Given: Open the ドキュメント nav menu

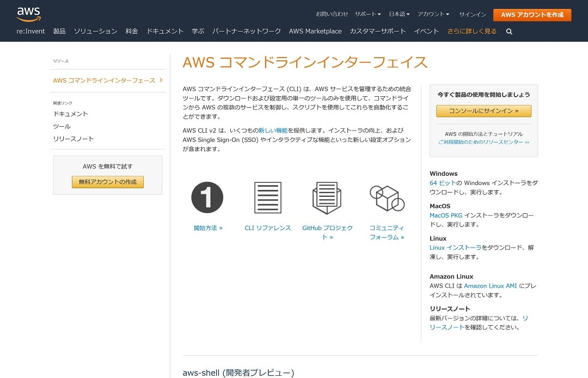Looking at the screenshot, I should coord(164,32).
